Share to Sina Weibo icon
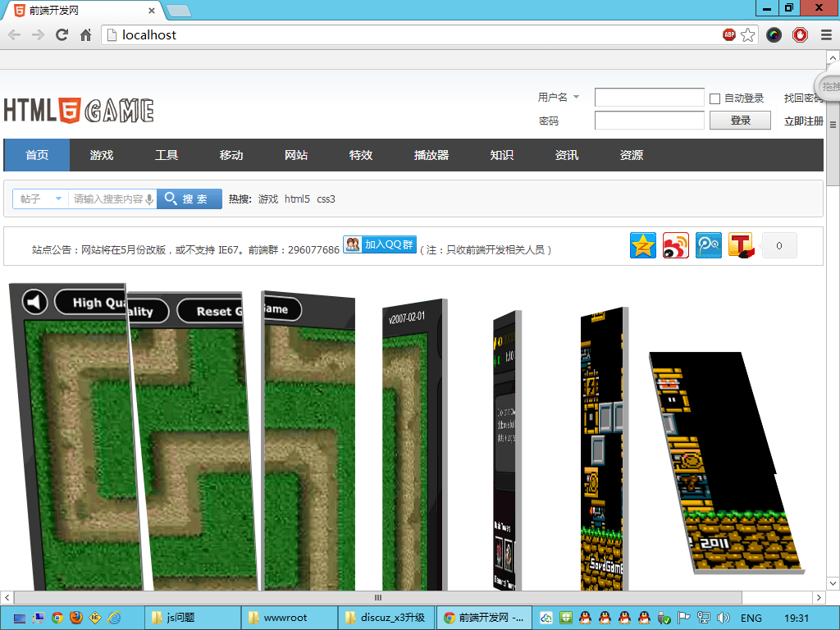The height and width of the screenshot is (630, 840). (x=676, y=246)
